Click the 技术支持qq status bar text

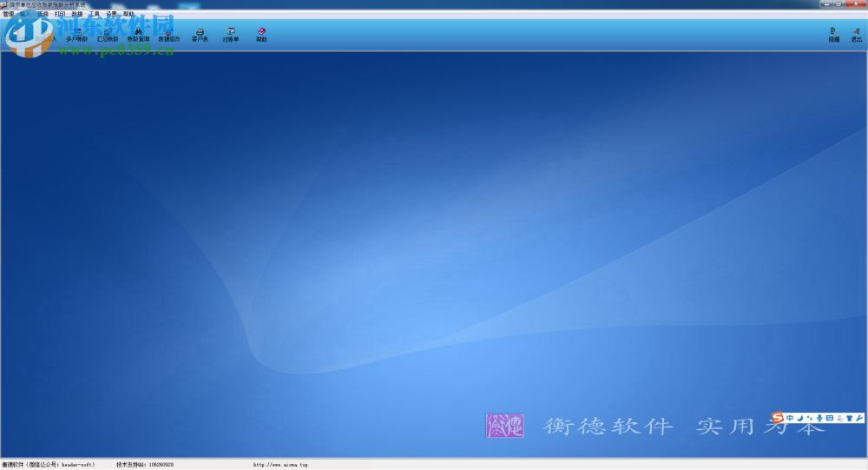pos(145,465)
